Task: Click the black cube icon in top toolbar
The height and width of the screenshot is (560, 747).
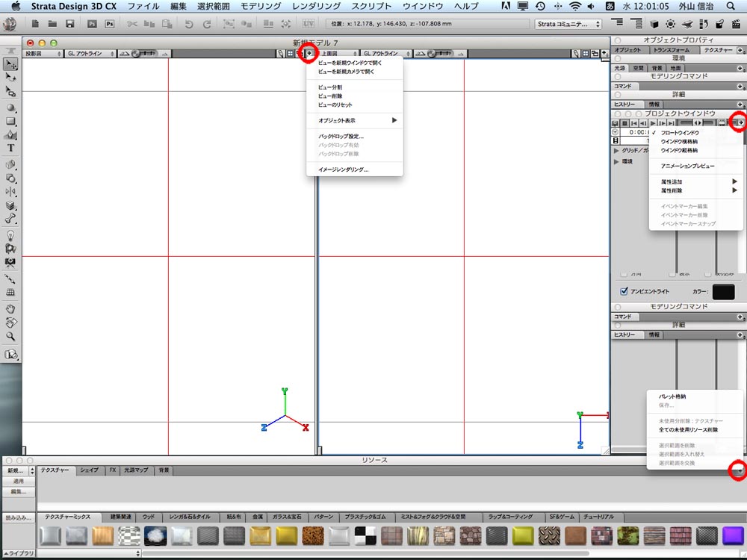Action: (654, 24)
